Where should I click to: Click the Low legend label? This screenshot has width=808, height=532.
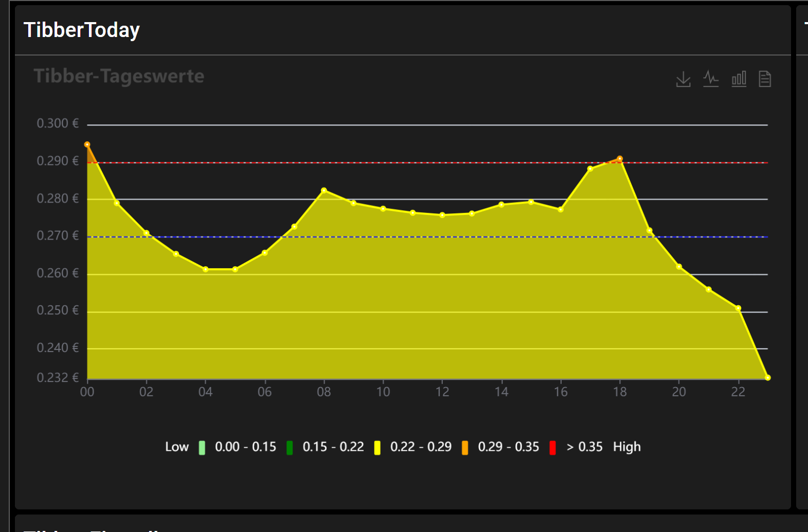[177, 447]
